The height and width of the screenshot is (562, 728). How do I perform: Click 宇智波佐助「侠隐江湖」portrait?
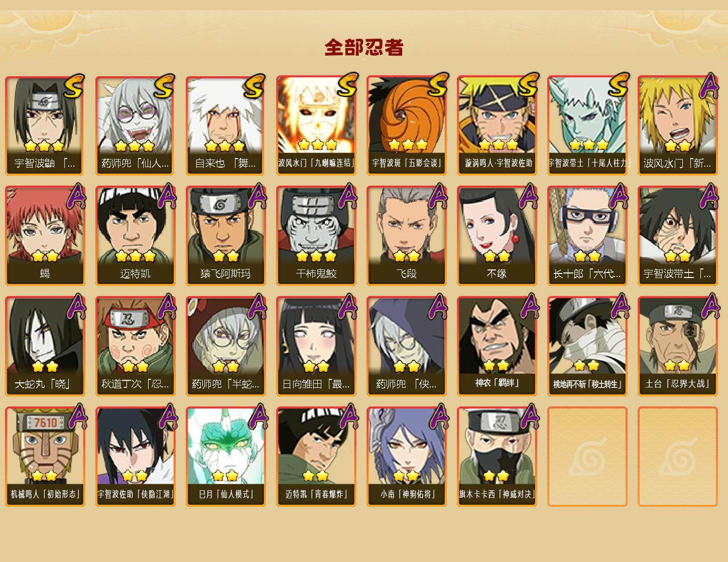click(135, 456)
